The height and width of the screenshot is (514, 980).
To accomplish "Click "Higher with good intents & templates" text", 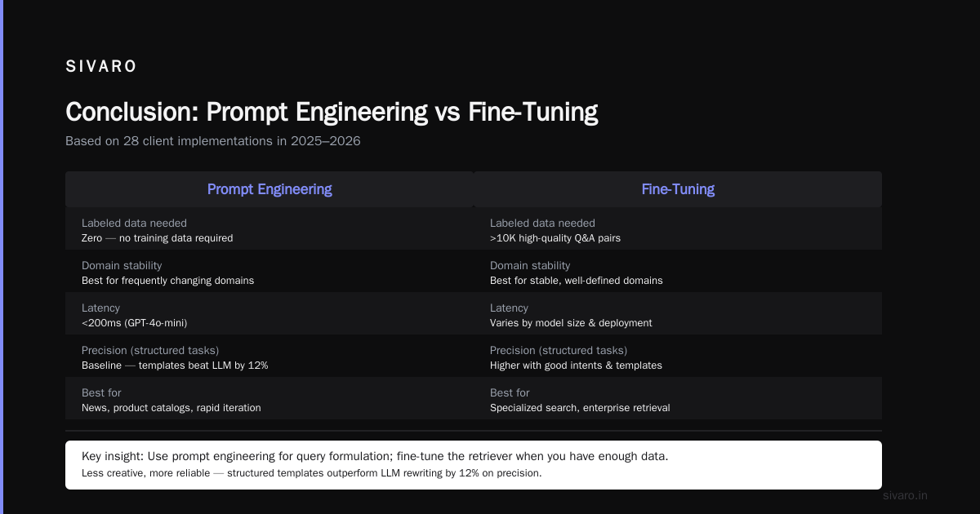I will [576, 366].
